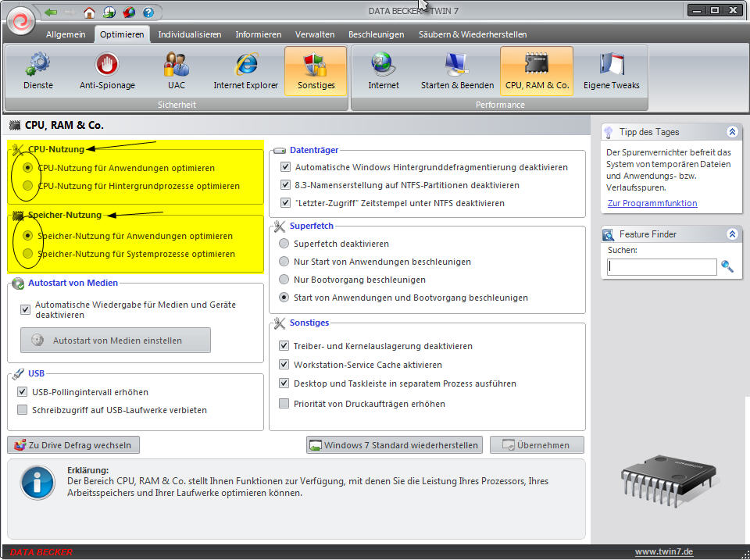
Task: Toggle Treiber- und Kernelauslagerung deaktivieren
Action: (x=284, y=346)
